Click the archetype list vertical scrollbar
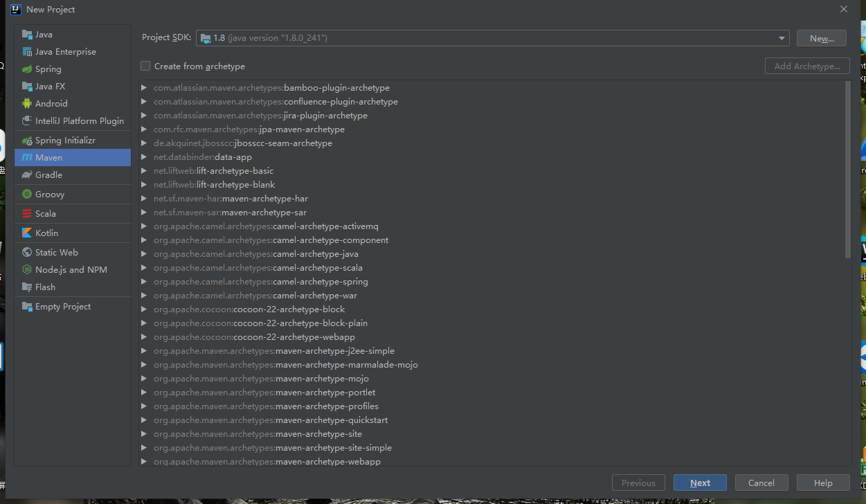This screenshot has width=866, height=504. [848, 170]
